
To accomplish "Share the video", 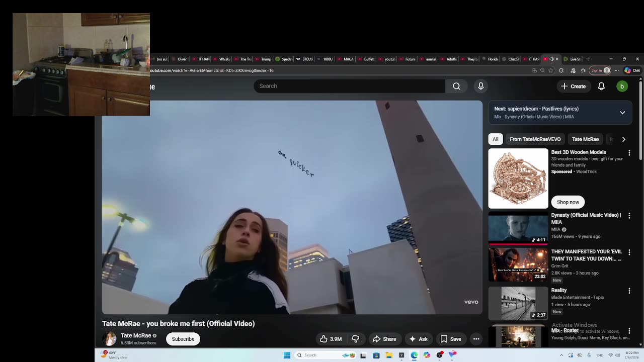I will [384, 339].
